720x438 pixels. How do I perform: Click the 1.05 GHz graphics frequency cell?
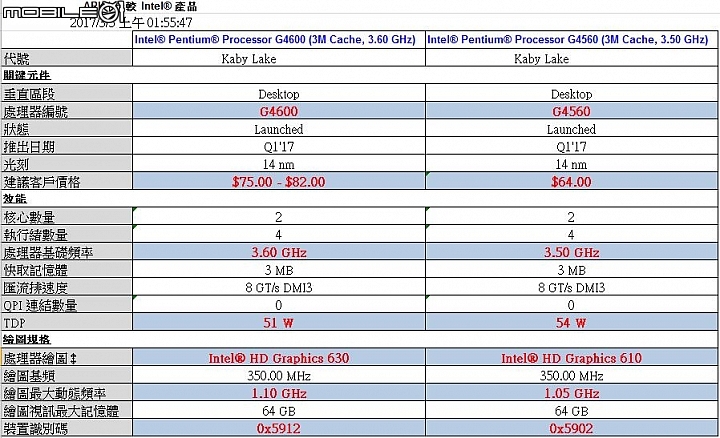point(571,393)
